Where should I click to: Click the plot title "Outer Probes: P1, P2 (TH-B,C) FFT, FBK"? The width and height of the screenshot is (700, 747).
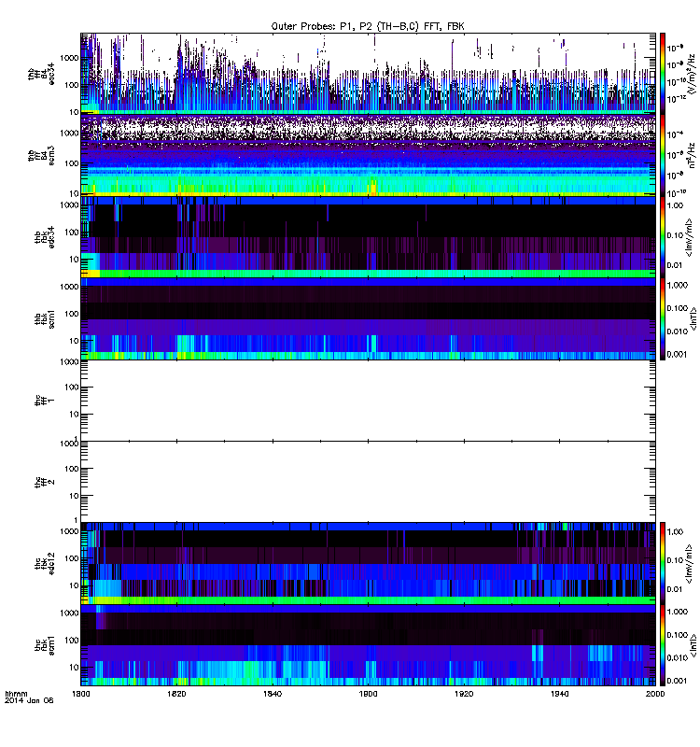368,26
